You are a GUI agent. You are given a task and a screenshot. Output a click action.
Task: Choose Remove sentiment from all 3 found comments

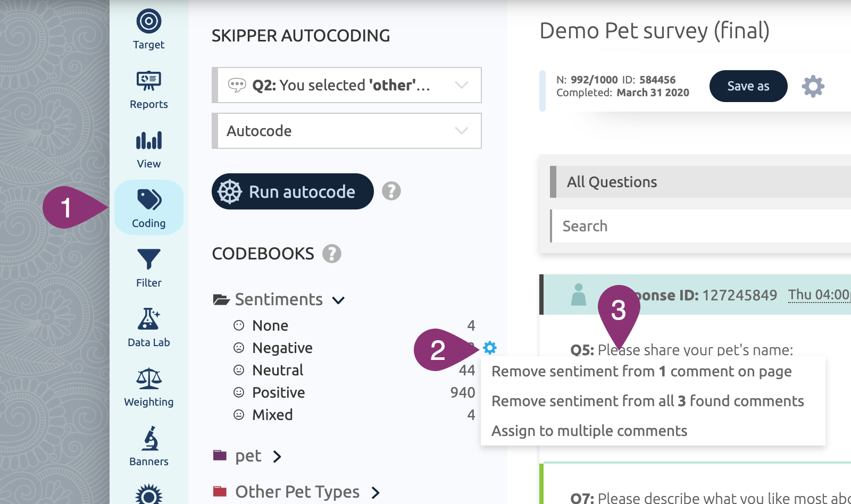[x=648, y=401]
